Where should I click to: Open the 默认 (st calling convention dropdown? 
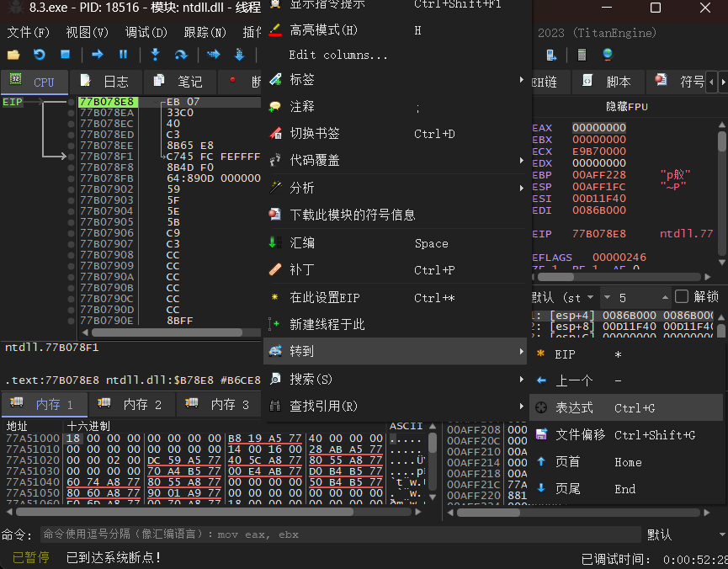[564, 297]
